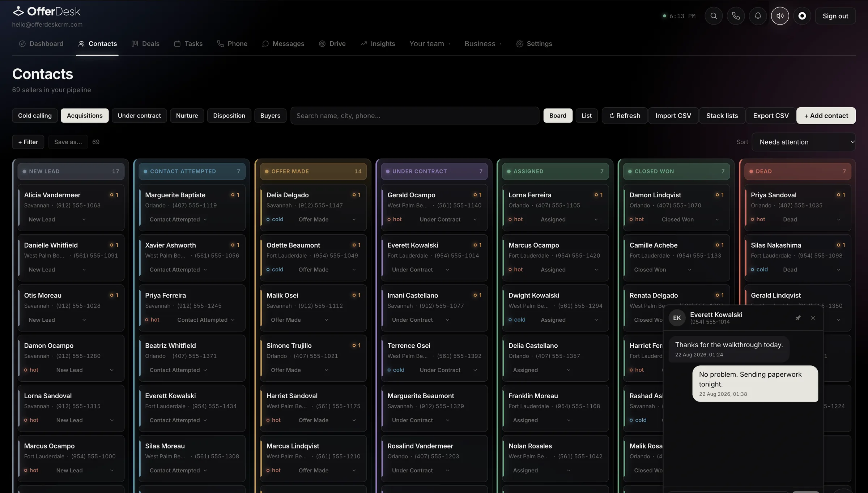Click the EK avatar in chat popup
This screenshot has height=493, width=868.
tap(677, 318)
